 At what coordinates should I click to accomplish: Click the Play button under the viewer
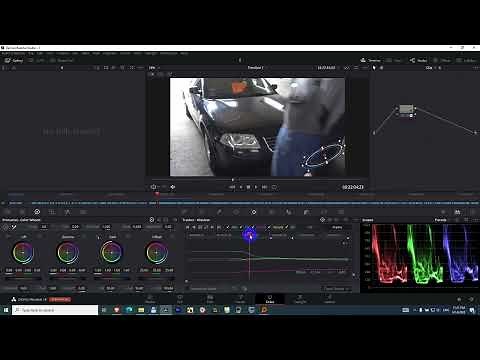point(256,187)
